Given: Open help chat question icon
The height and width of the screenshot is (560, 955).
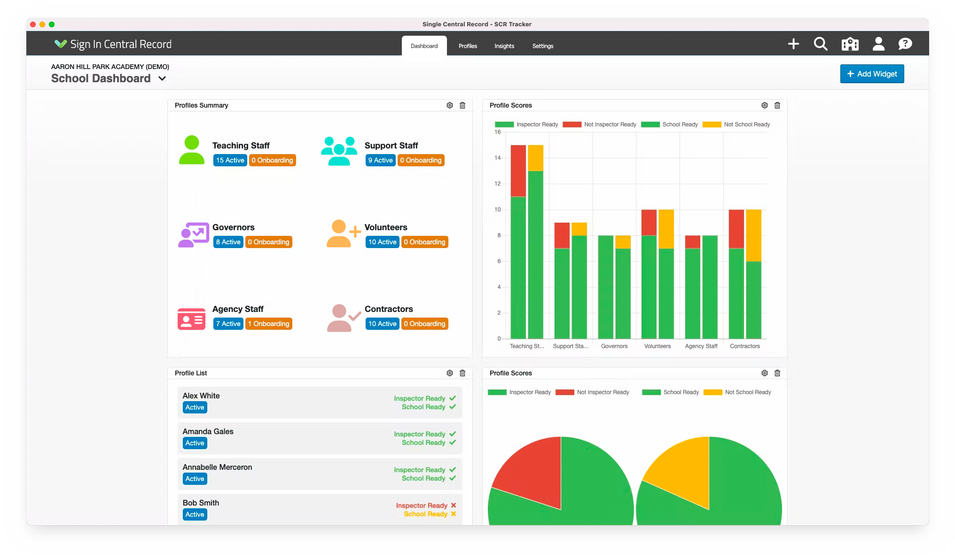Looking at the screenshot, I should click(905, 44).
